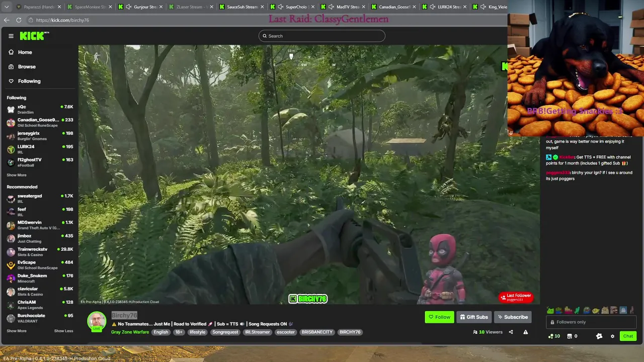Report the stream via warning triangle icon
This screenshot has width=644, height=362.
[525, 332]
